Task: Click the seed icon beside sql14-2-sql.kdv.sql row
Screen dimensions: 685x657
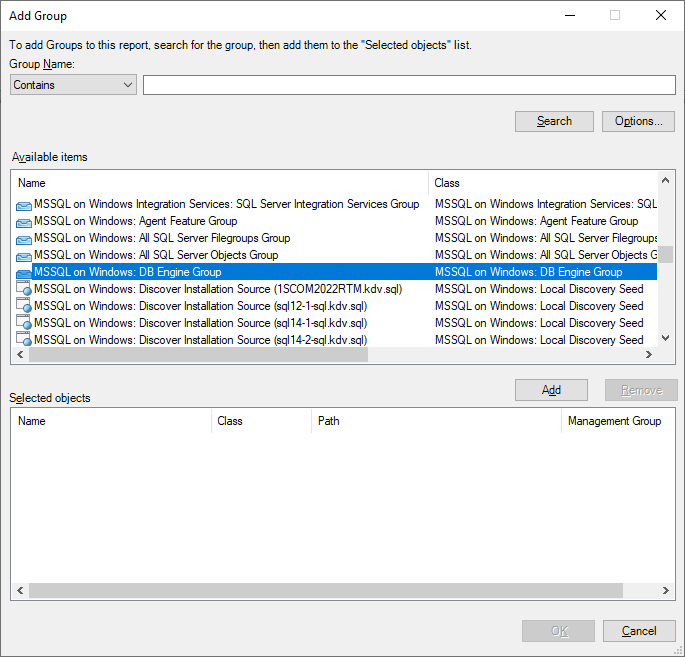Action: pyautogui.click(x=24, y=339)
